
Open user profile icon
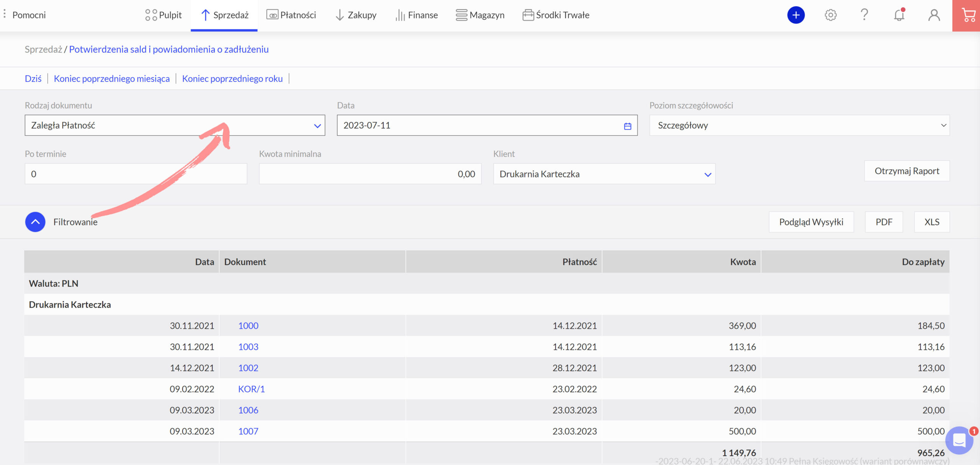click(934, 15)
